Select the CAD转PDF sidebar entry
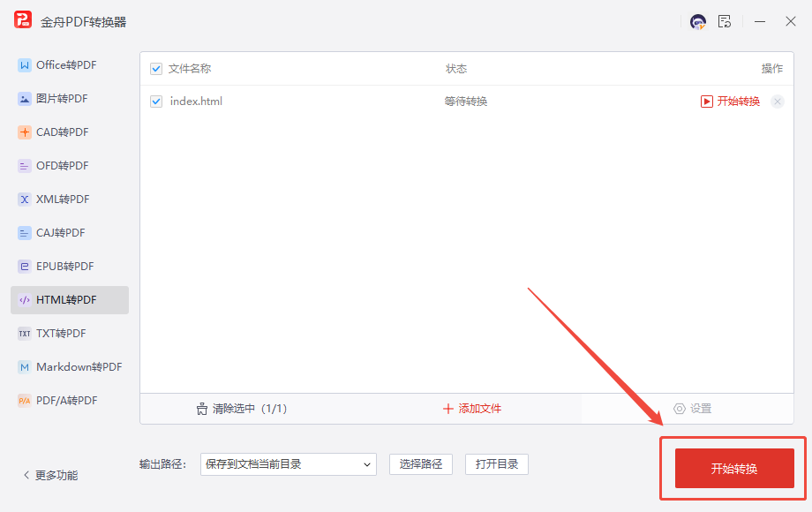This screenshot has height=512, width=812. [70, 132]
